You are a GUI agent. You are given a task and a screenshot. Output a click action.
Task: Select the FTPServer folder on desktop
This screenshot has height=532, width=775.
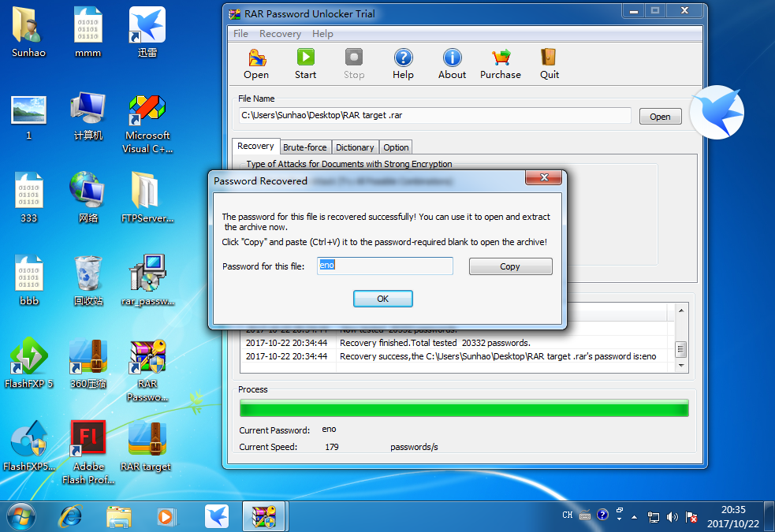(147, 198)
